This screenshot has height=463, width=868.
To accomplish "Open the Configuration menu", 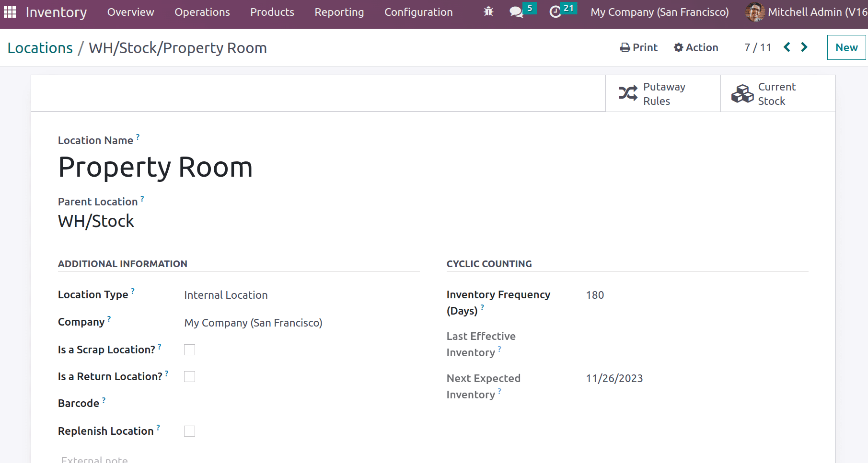I will tap(418, 12).
